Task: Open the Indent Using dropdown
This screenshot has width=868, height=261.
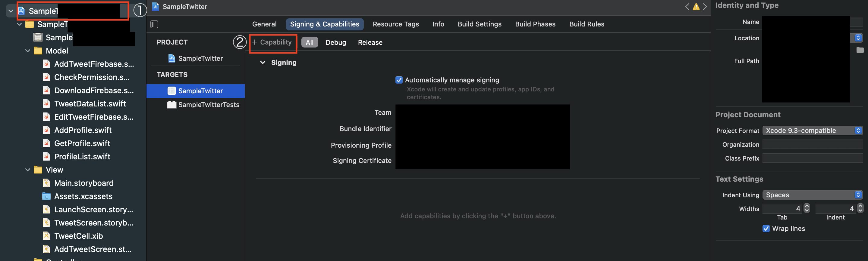Action: [813, 195]
